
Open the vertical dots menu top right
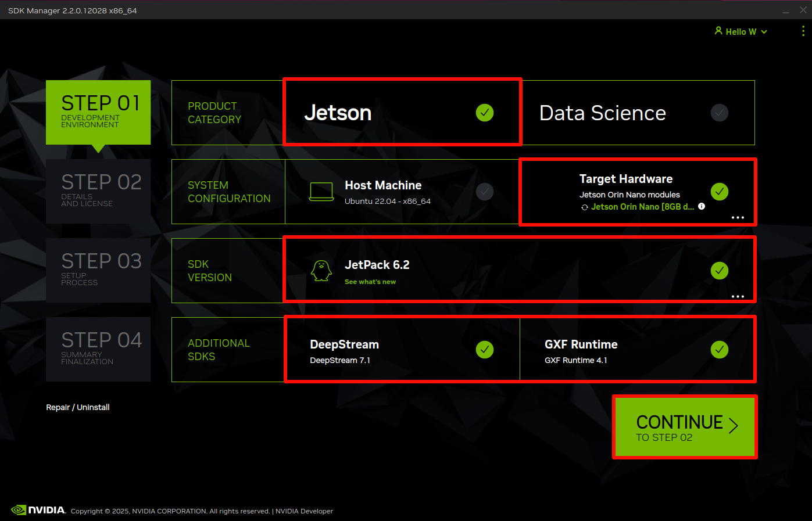pos(803,31)
